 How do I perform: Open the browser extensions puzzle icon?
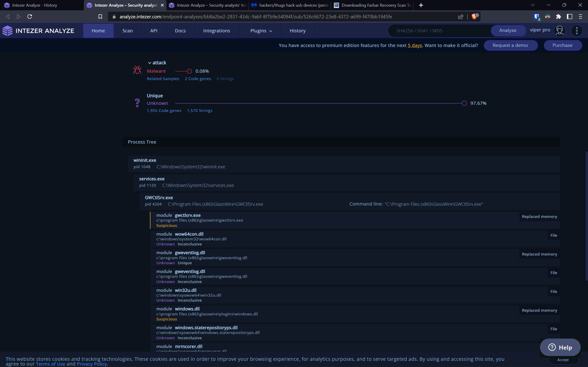(559, 17)
